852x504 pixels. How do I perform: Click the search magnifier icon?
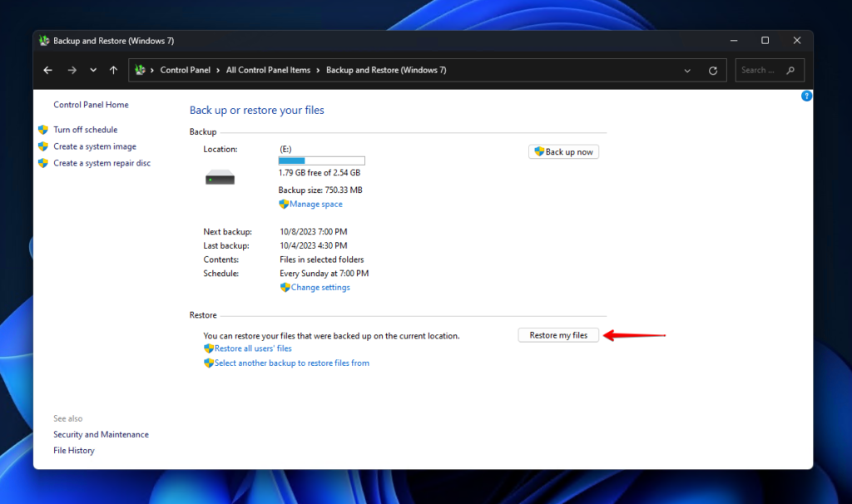[790, 70]
